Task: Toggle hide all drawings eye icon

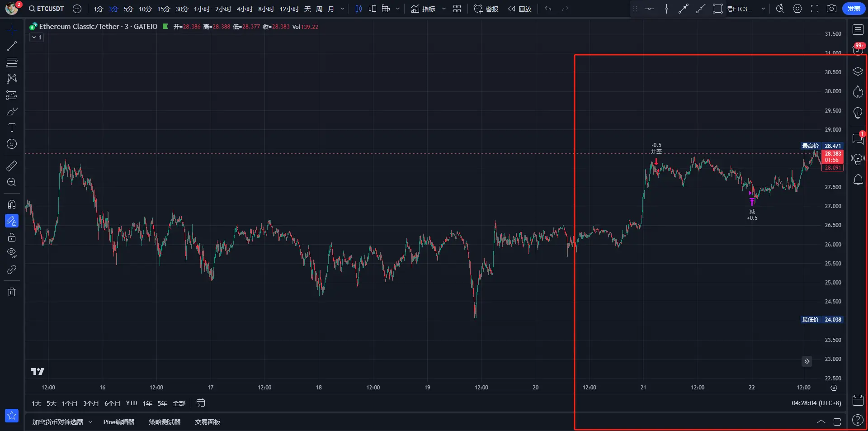Action: click(x=12, y=253)
